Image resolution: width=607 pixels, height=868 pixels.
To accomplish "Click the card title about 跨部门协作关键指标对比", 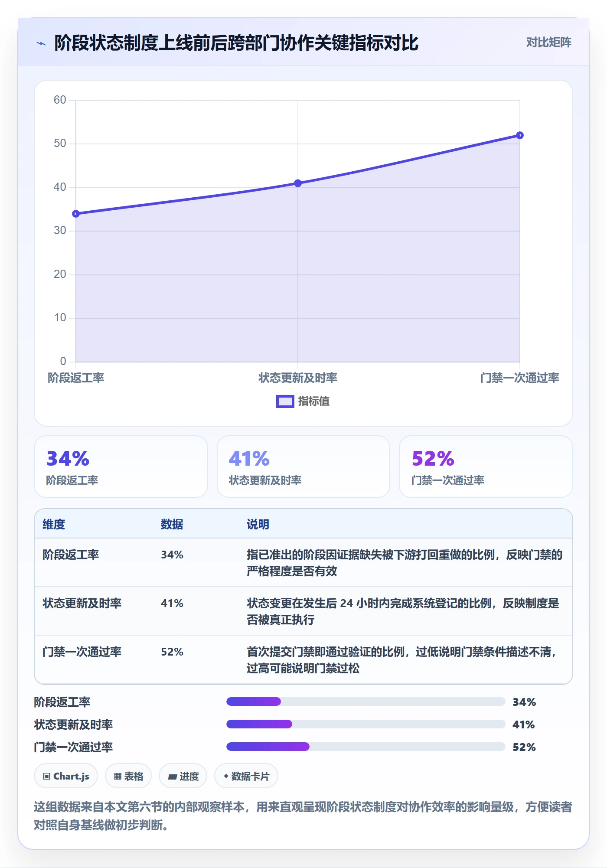I will pyautogui.click(x=236, y=43).
